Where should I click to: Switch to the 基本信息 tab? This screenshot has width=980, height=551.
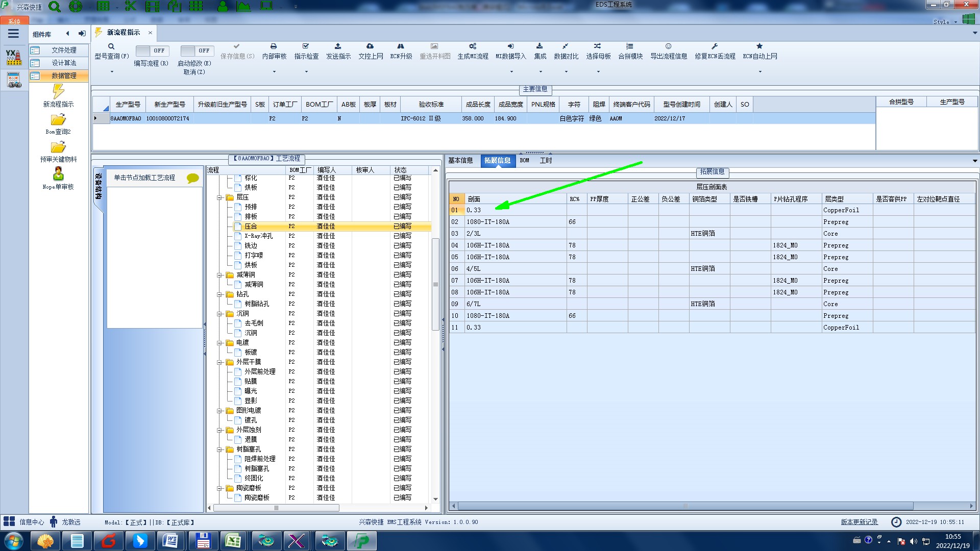[460, 160]
